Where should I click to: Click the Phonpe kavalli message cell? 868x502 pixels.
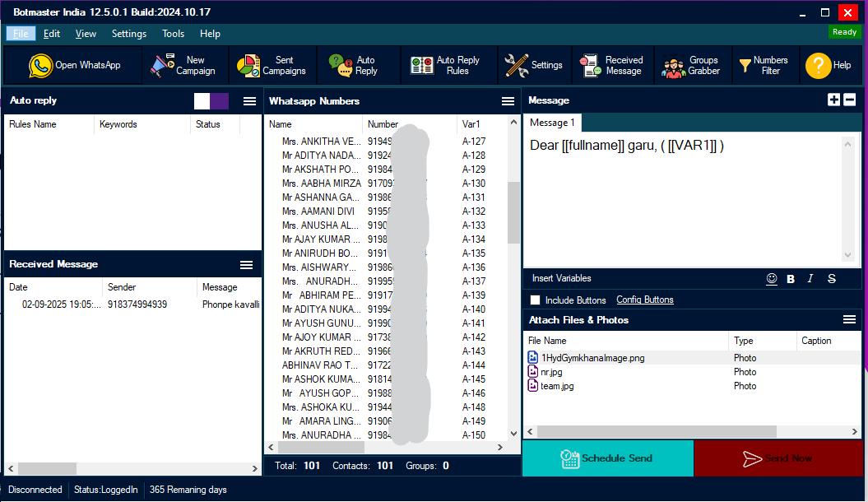click(x=231, y=304)
